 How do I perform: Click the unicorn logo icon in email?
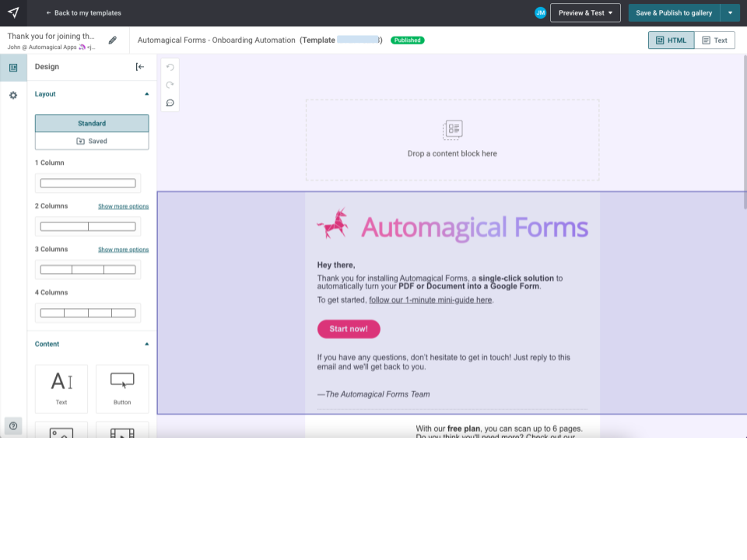[x=333, y=223]
